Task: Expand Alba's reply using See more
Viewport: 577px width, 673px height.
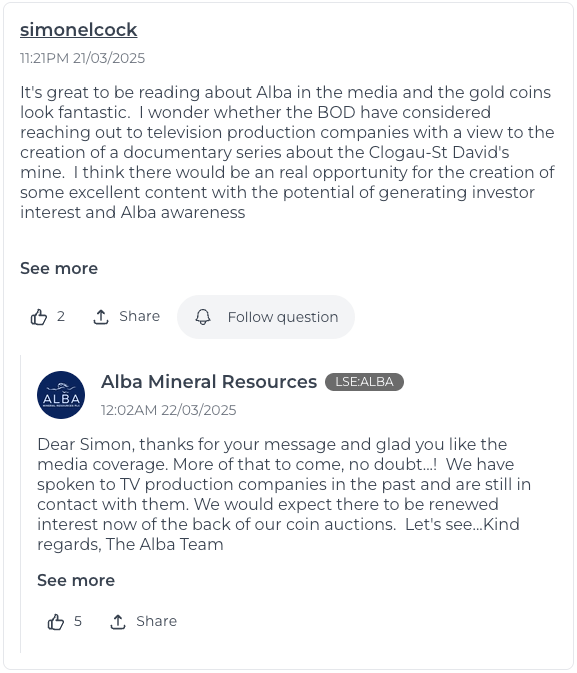Action: [76, 580]
